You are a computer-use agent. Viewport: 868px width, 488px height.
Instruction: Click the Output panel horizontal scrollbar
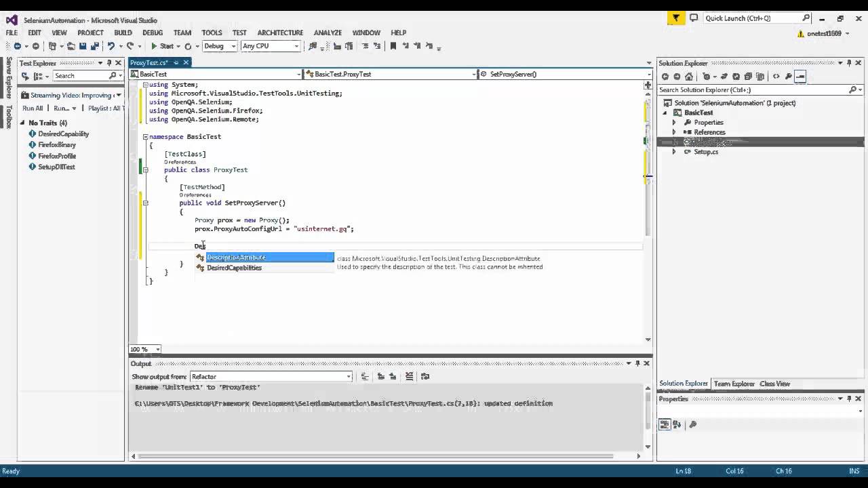click(385, 456)
